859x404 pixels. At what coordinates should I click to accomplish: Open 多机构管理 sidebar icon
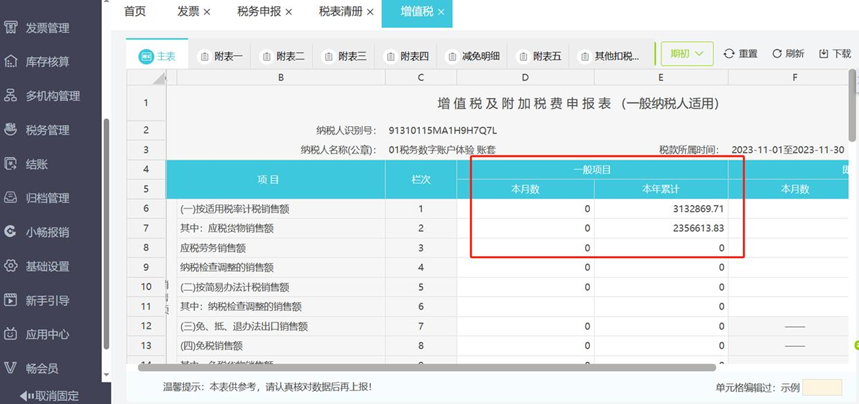pyautogui.click(x=10, y=96)
